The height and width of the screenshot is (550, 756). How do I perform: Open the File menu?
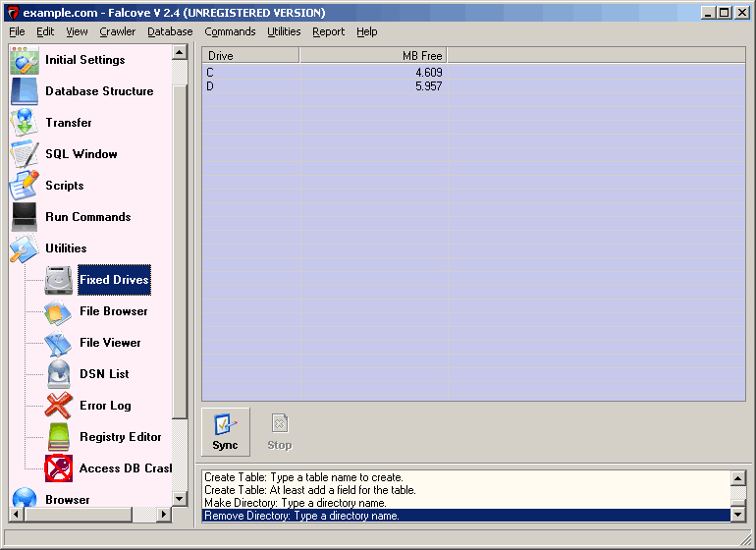(x=17, y=31)
